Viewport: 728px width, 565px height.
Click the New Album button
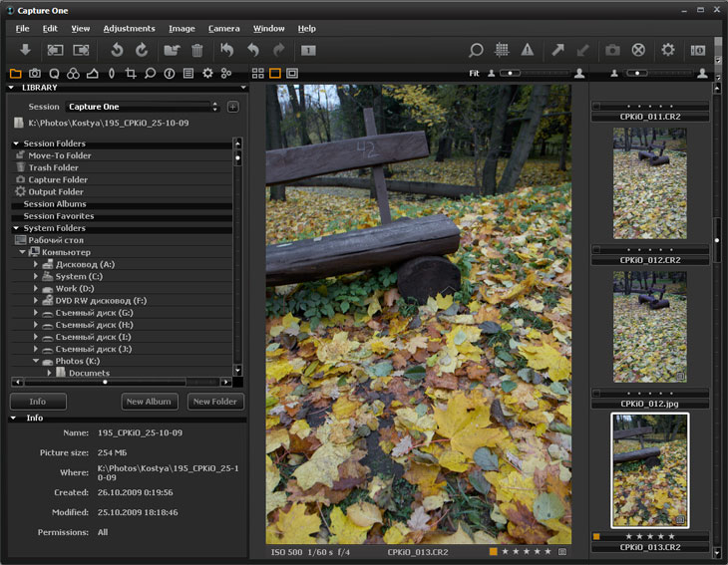(149, 402)
